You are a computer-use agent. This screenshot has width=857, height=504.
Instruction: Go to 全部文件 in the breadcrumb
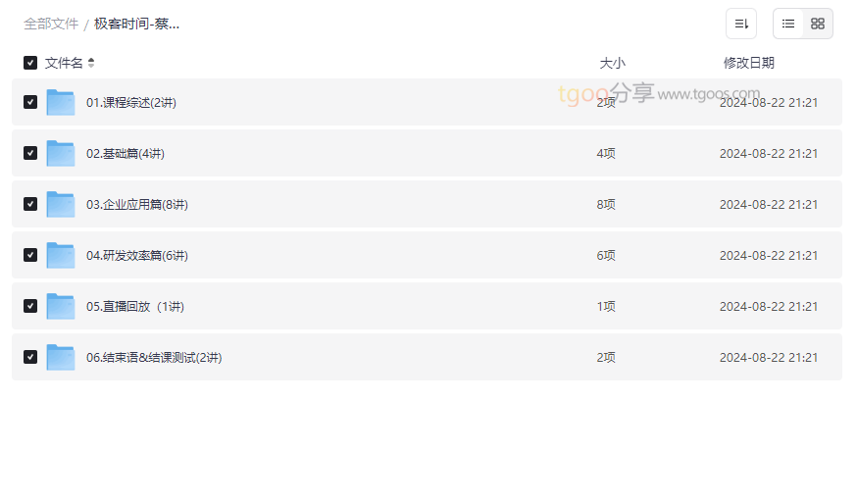click(51, 24)
